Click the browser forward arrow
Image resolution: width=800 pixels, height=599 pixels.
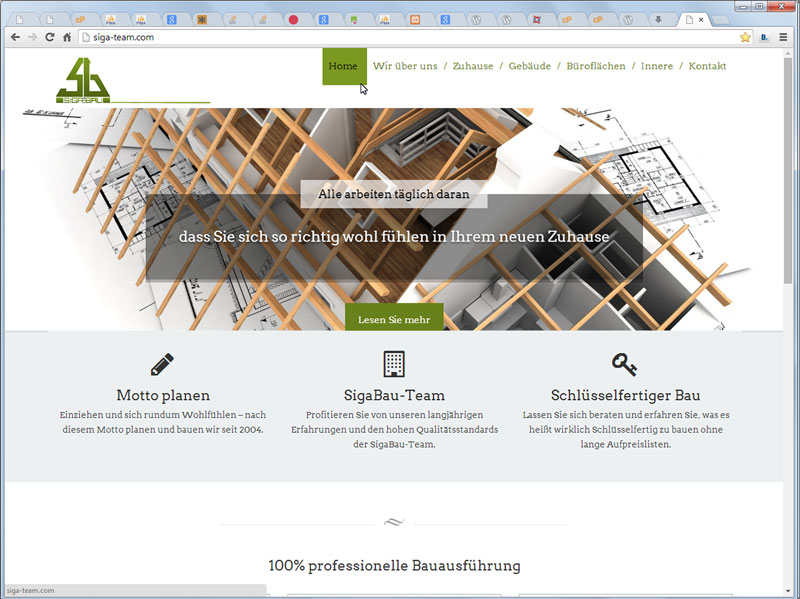point(33,37)
